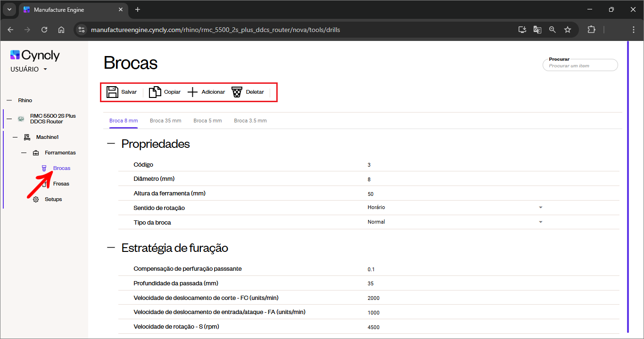Click the Adicionar plus icon
The image size is (644, 339).
click(192, 92)
